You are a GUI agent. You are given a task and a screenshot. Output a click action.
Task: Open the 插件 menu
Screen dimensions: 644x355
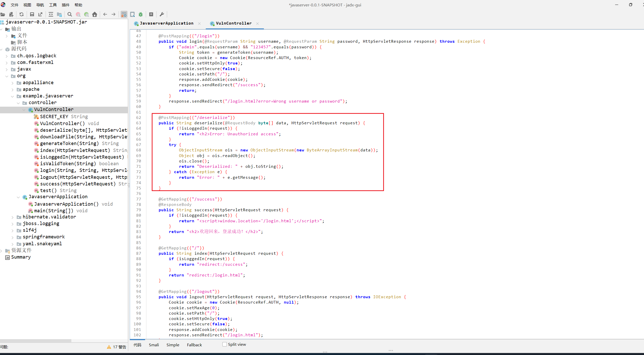[x=66, y=5]
